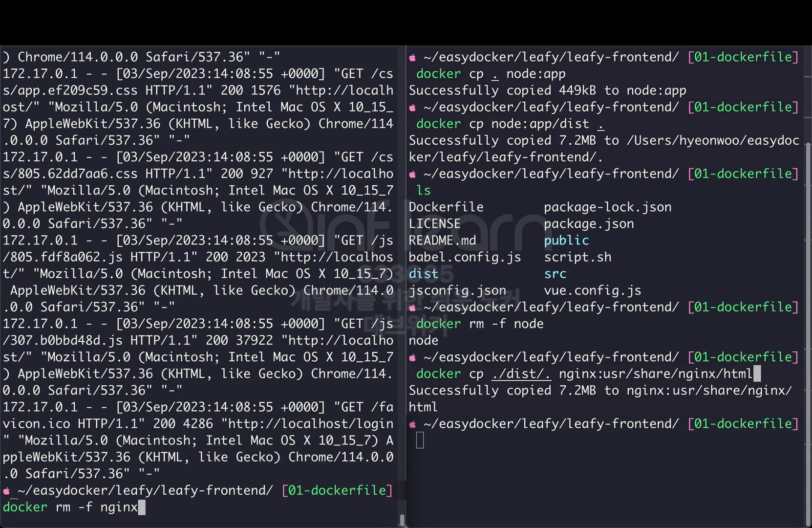Screen dimensions: 812x528
Task: Click the apple prompt icon above 'docker cp ./dist/.' command
Action: [413, 357]
